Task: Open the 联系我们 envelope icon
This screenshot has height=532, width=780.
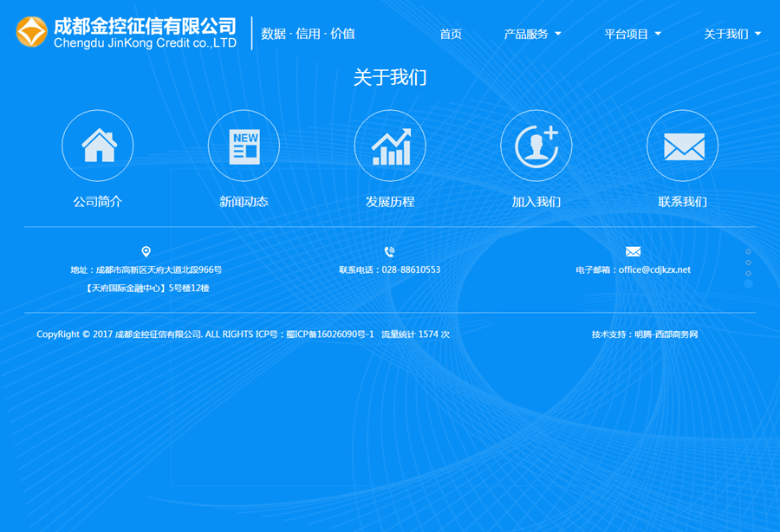Action: (683, 146)
